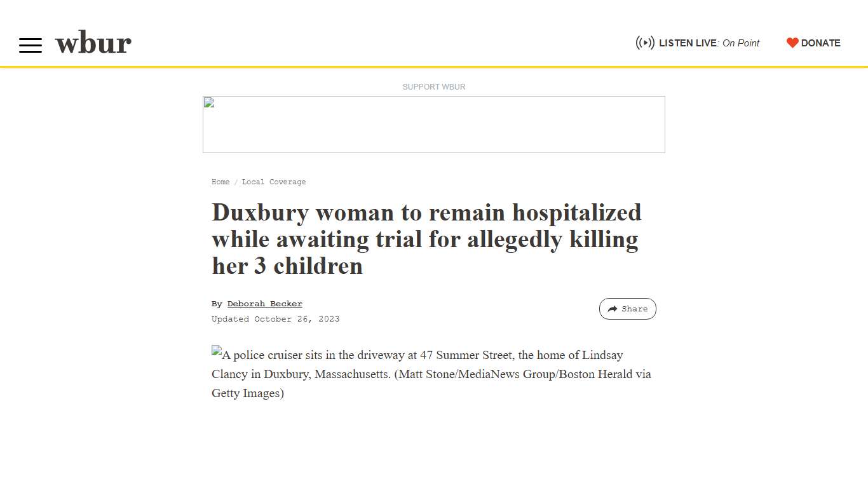Click the image caption text
Viewport: 868px width, 488px height.
(x=431, y=374)
